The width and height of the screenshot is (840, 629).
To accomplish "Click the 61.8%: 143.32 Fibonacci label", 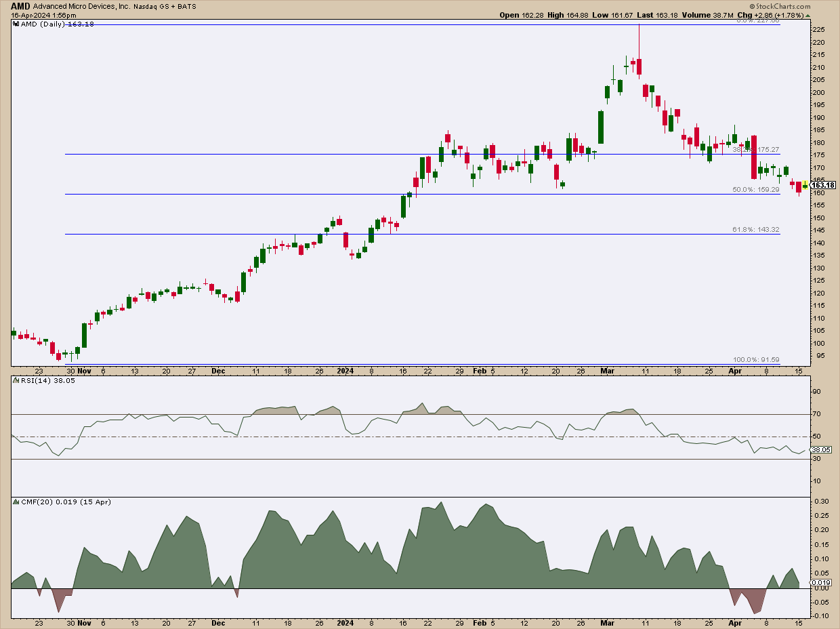I will coord(756,230).
